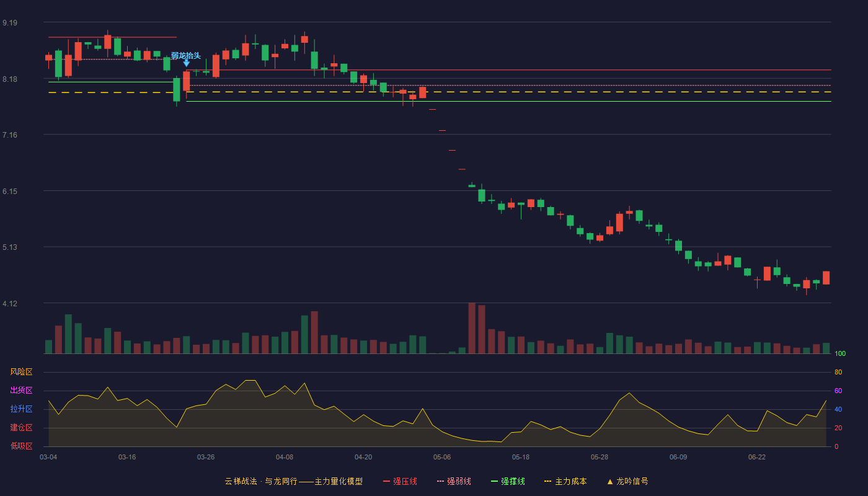Select the 6.15 price axis label

point(10,192)
